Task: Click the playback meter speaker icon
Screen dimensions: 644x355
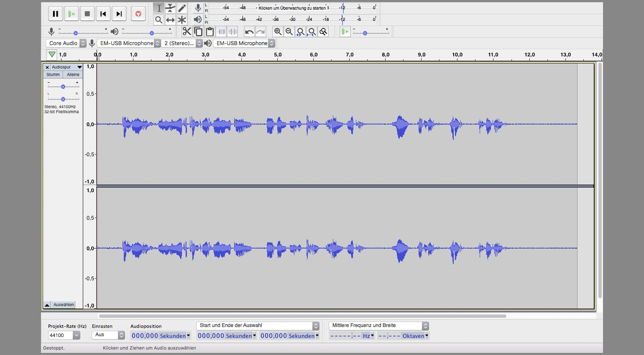Action: (x=198, y=19)
